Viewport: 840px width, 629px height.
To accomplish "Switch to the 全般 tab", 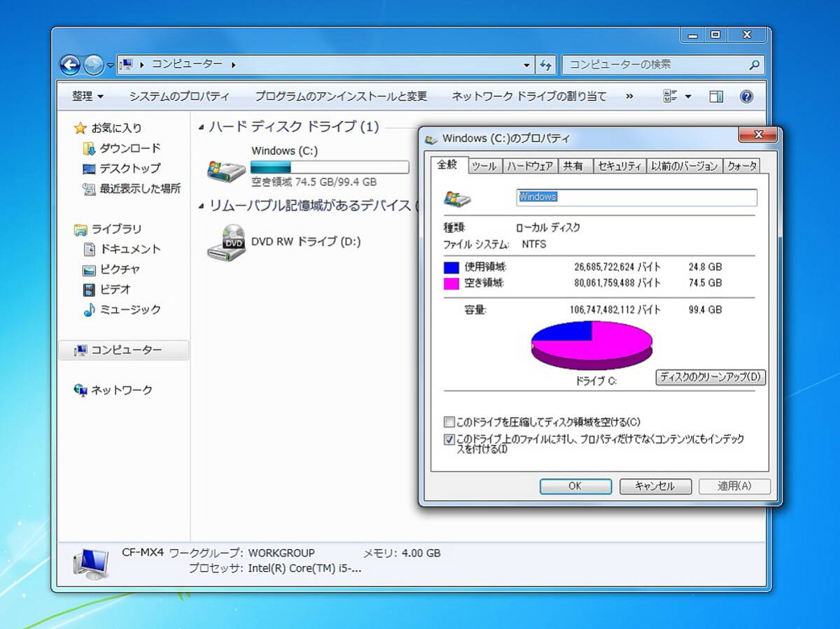I will pyautogui.click(x=447, y=164).
